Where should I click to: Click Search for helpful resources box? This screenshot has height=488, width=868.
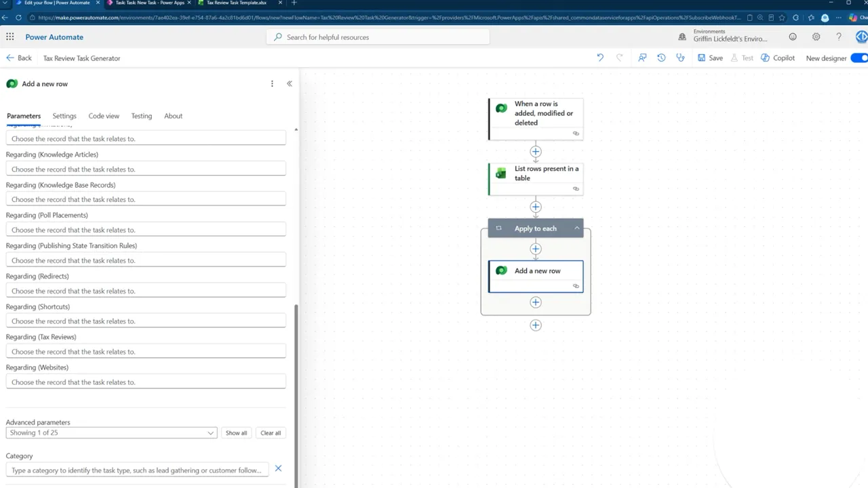click(x=378, y=37)
